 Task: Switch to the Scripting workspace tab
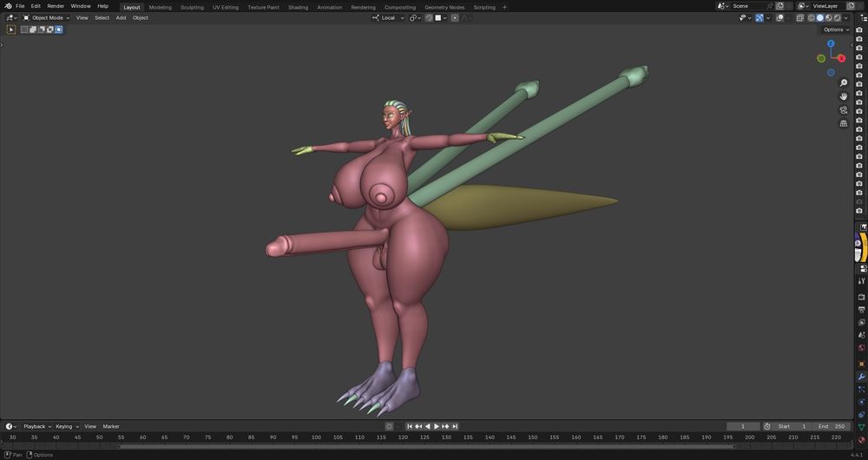(x=483, y=7)
